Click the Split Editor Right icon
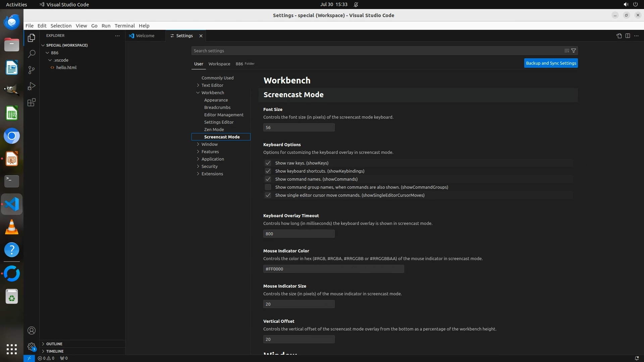The image size is (644, 362). 628,36
